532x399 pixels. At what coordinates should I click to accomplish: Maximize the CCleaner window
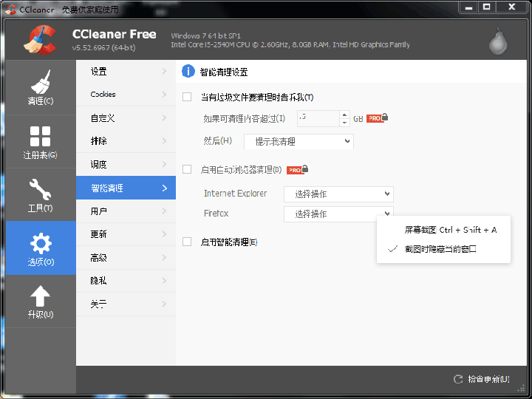[x=487, y=7]
